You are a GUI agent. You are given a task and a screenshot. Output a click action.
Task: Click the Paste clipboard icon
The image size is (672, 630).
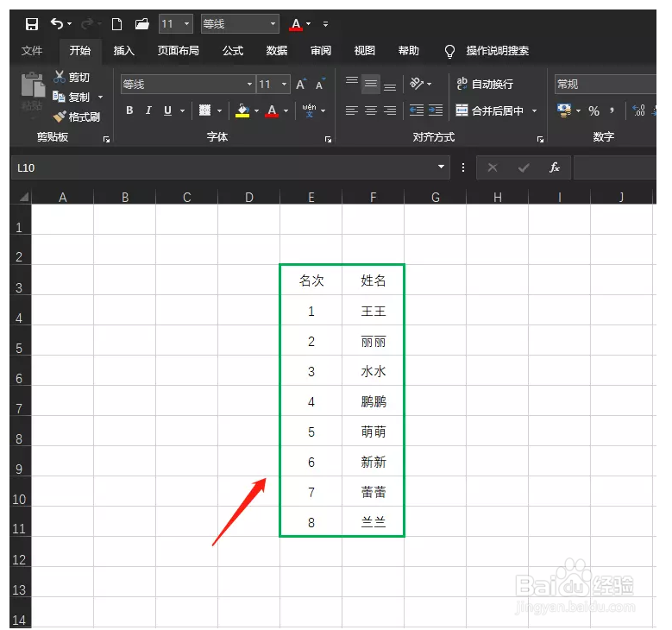(33, 85)
